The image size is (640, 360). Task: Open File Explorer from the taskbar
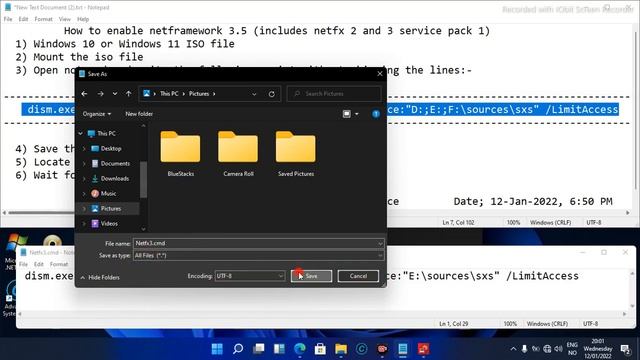[341, 349]
